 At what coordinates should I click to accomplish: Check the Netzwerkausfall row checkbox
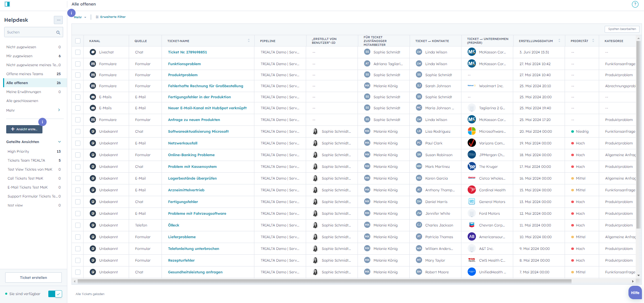coord(78,143)
